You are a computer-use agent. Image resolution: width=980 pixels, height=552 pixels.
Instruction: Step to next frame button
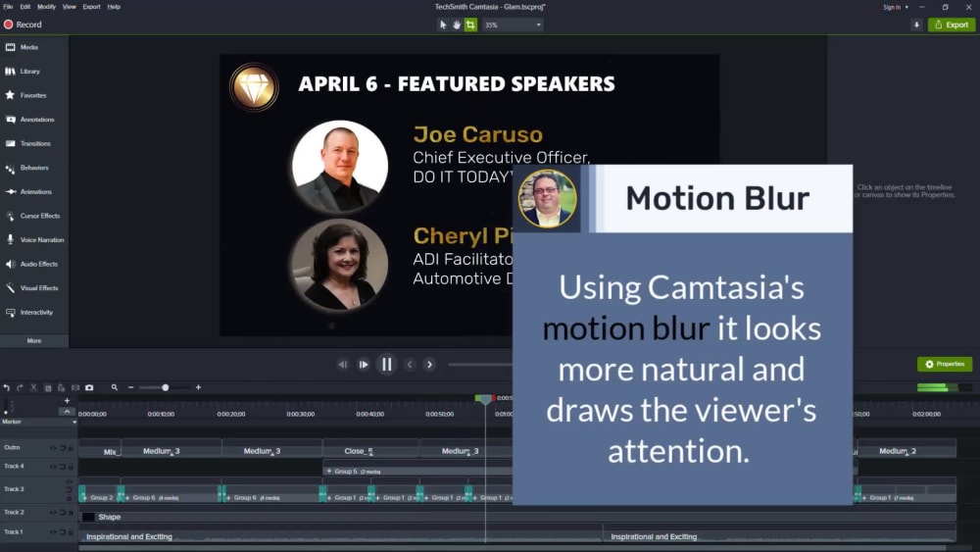click(x=364, y=365)
